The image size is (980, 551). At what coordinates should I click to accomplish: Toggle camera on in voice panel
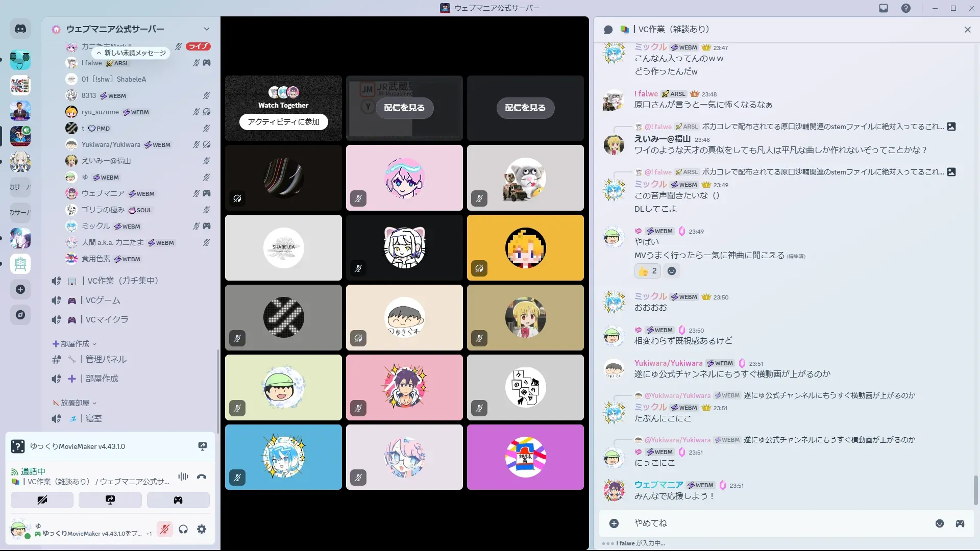point(42,500)
